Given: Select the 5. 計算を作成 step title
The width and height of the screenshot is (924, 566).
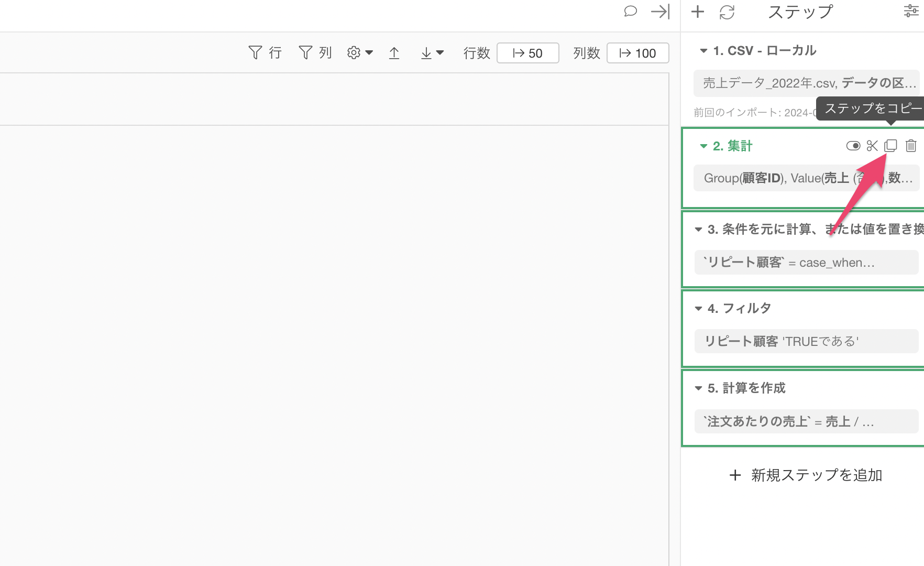Looking at the screenshot, I should (746, 388).
